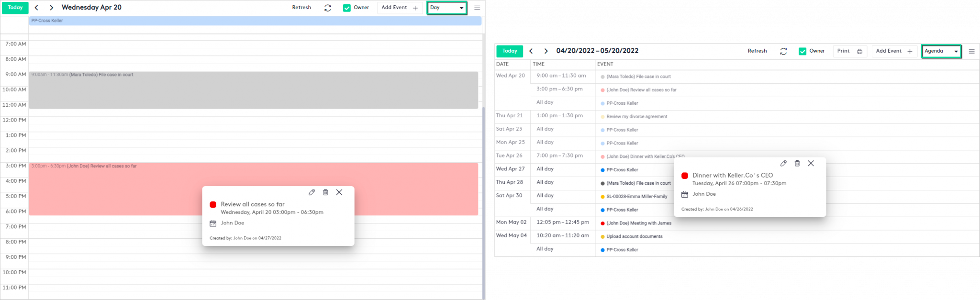Click calendar icon beside John Doe in Dinner popup
The width and height of the screenshot is (980, 300).
point(685,194)
